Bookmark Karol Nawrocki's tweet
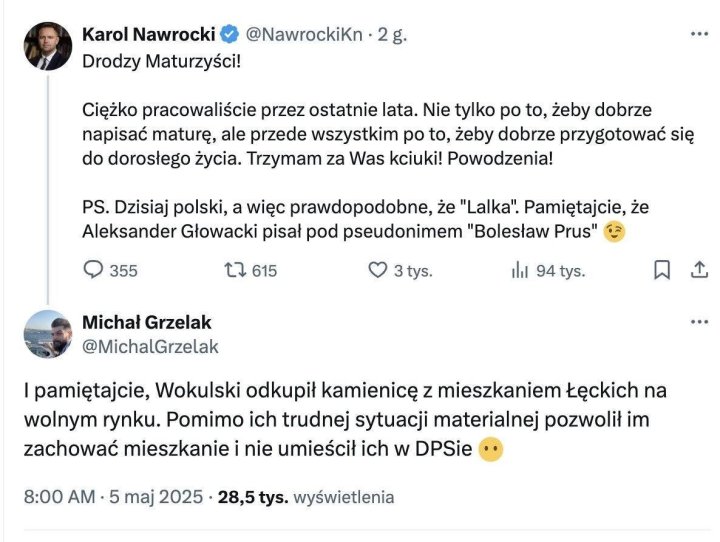 pyautogui.click(x=661, y=270)
